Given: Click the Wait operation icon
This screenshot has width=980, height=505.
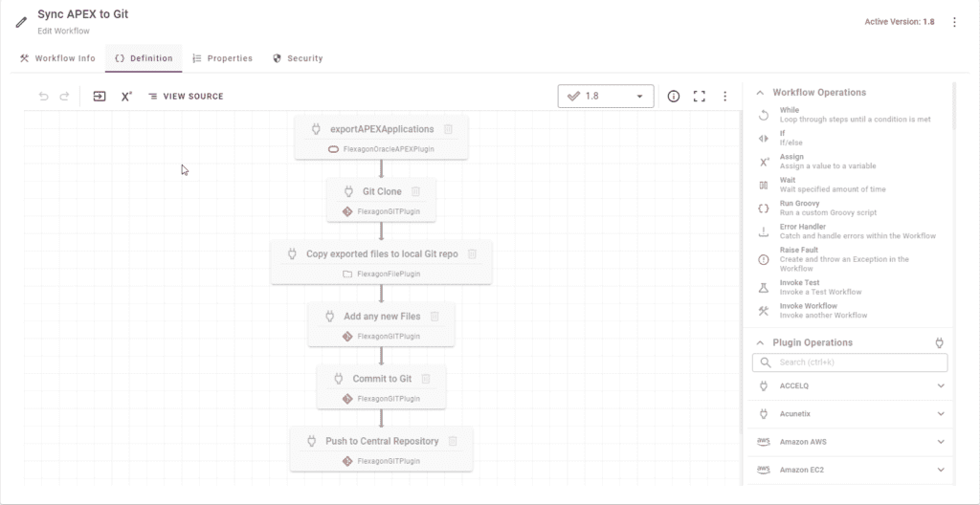Looking at the screenshot, I should pos(763,185).
